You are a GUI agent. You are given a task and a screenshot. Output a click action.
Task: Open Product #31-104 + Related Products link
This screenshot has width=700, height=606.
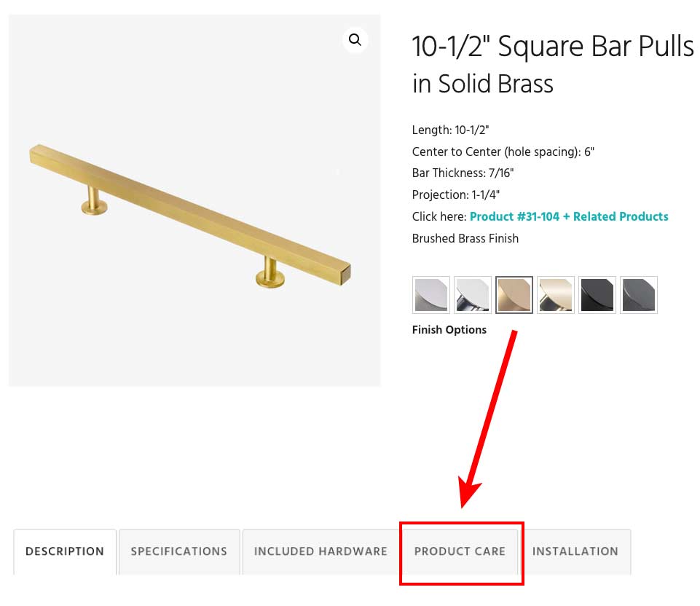568,216
